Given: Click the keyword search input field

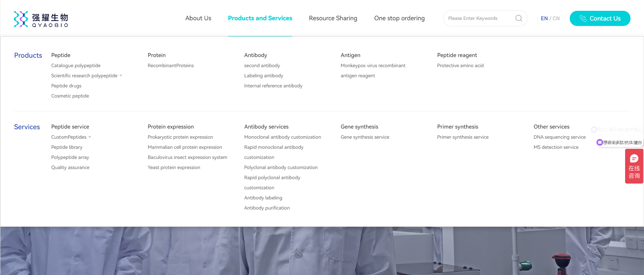Looking at the screenshot, I should click(x=479, y=18).
